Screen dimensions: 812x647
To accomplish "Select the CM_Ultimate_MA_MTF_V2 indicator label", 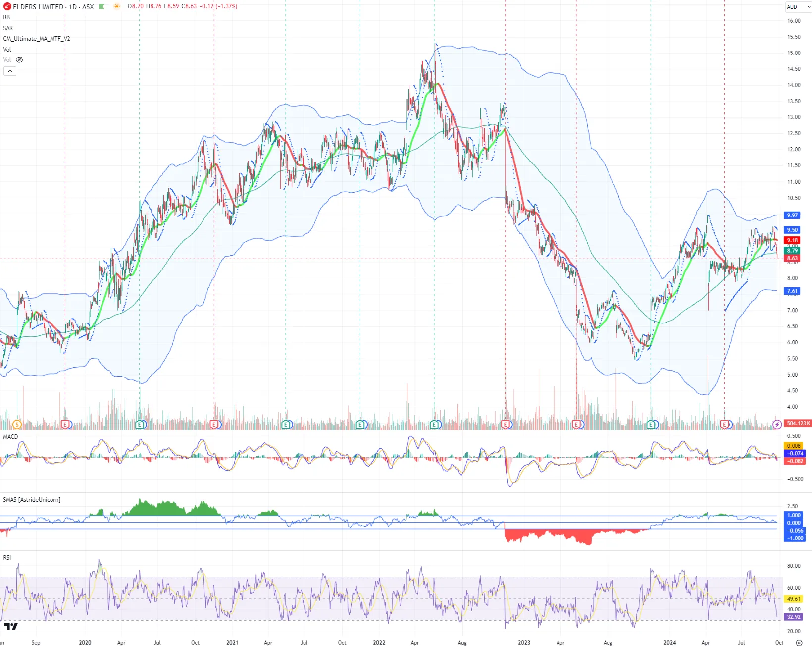I will 37,39.
